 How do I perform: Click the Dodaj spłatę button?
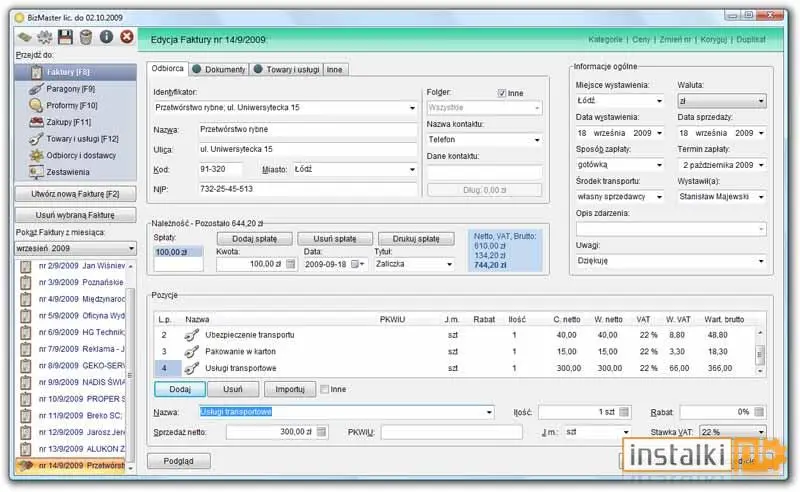coord(255,239)
